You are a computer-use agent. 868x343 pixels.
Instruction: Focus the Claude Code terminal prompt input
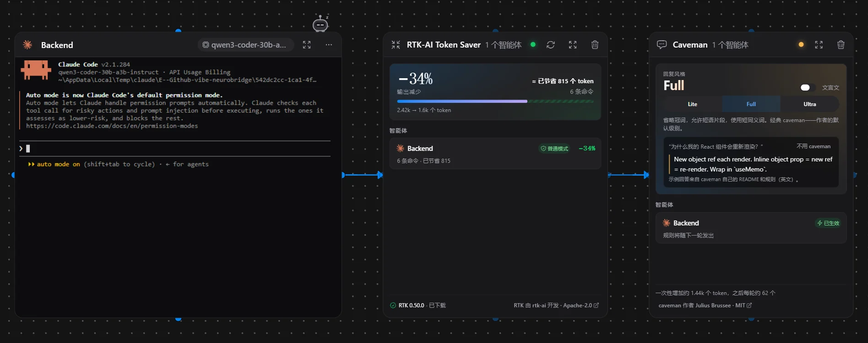point(175,149)
